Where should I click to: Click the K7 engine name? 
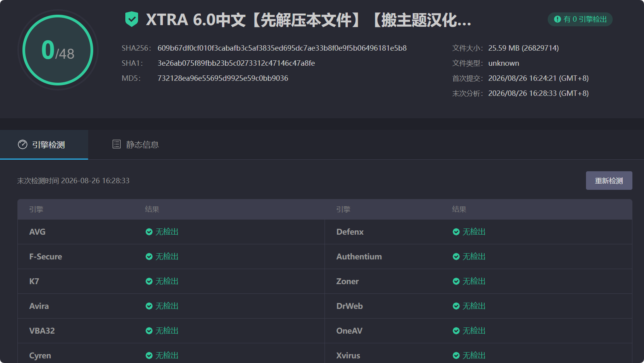(x=34, y=281)
